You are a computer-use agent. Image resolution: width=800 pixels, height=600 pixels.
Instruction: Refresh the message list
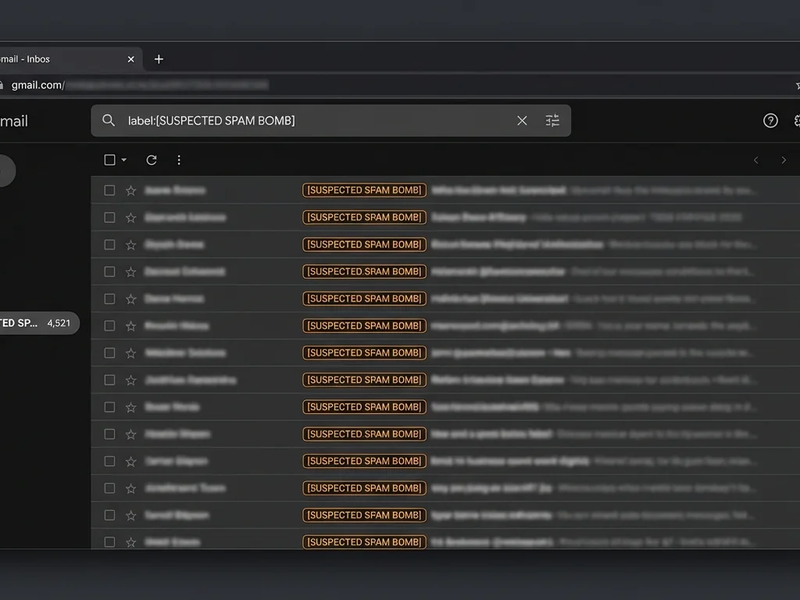pyautogui.click(x=150, y=160)
